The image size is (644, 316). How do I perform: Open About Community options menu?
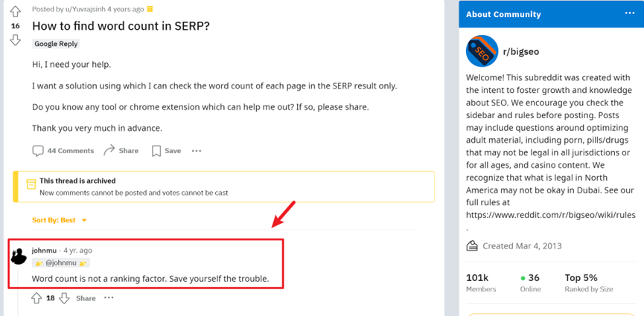[x=630, y=14]
